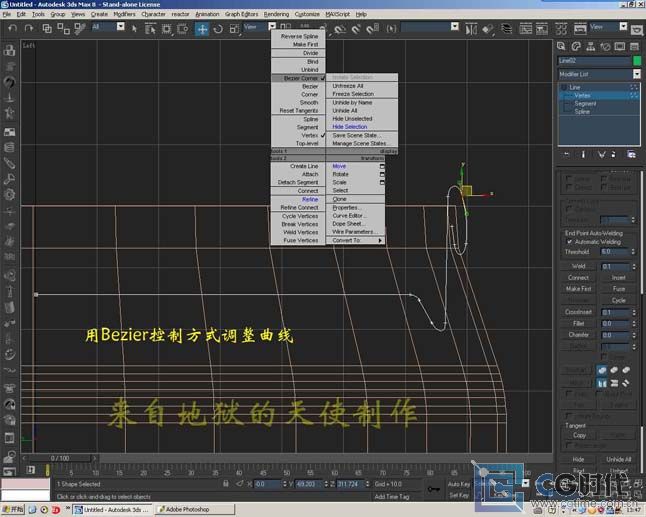646x517 pixels.
Task: Select Segment sub-object in modifier stack
Action: click(x=585, y=104)
